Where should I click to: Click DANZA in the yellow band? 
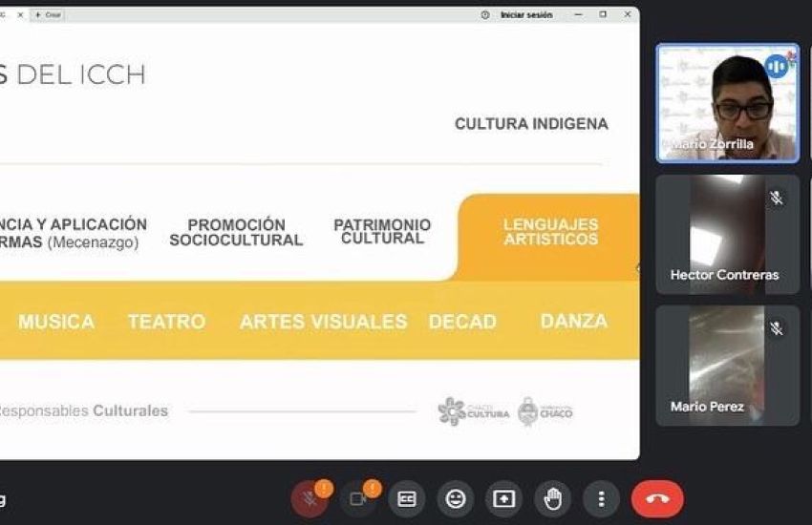[x=574, y=322]
